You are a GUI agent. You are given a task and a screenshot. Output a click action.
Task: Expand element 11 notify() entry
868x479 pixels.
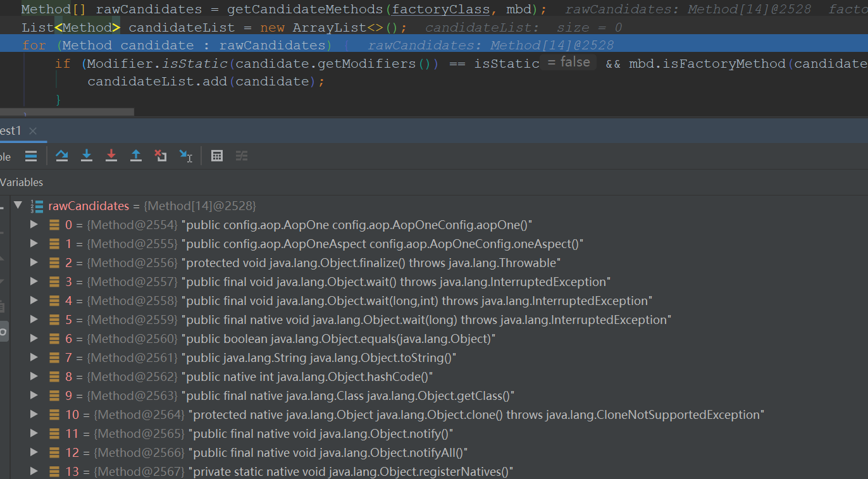click(34, 433)
